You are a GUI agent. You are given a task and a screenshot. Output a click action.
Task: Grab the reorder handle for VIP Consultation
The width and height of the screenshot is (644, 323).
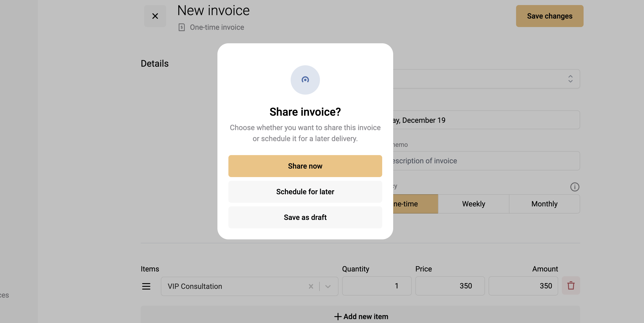click(x=146, y=286)
